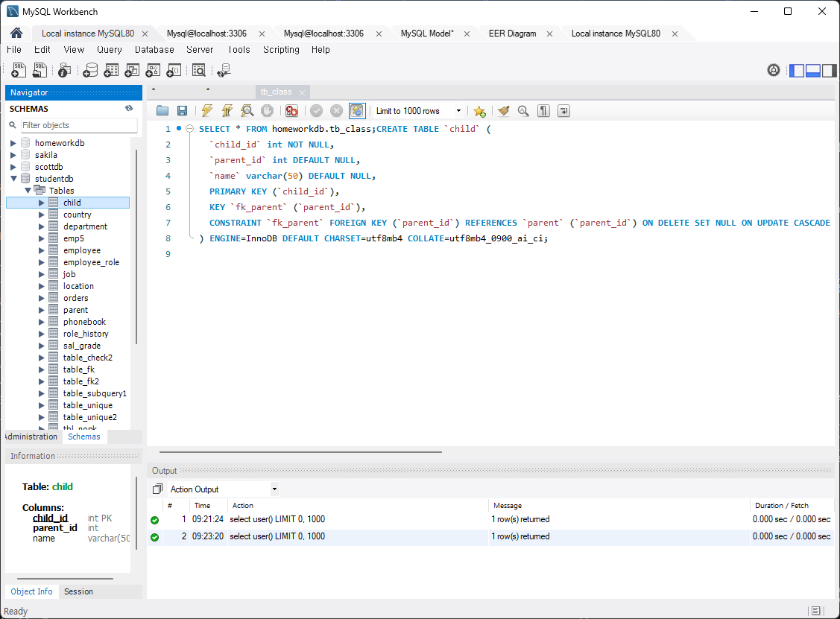Toggle the right sidebar panel visibility
This screenshot has width=840, height=619.
(x=830, y=70)
